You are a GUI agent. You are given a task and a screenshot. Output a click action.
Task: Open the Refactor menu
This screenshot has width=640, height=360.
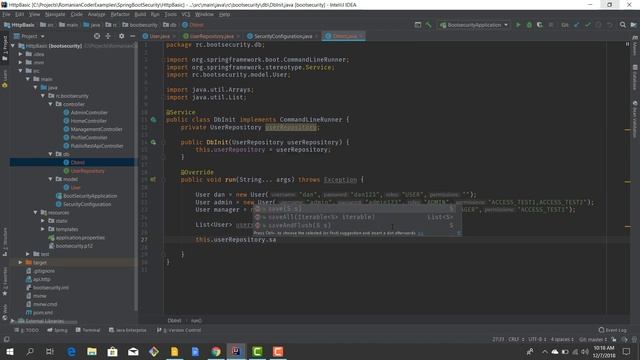point(120,14)
